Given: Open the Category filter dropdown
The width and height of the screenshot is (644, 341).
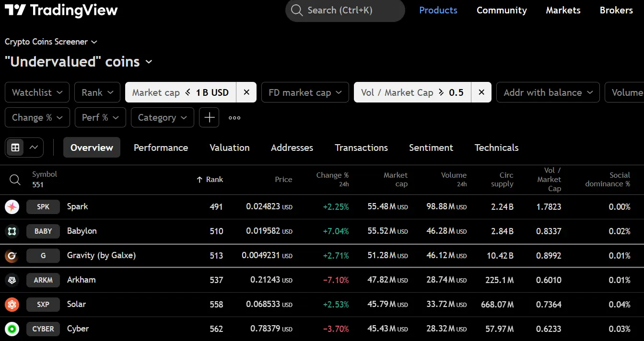Looking at the screenshot, I should pos(162,117).
